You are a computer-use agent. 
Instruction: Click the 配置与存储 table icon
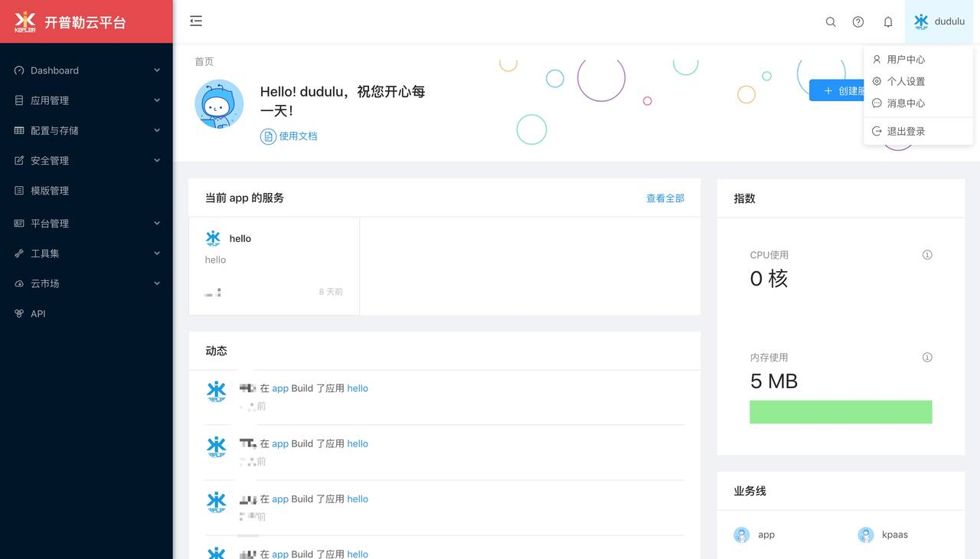[x=19, y=130]
